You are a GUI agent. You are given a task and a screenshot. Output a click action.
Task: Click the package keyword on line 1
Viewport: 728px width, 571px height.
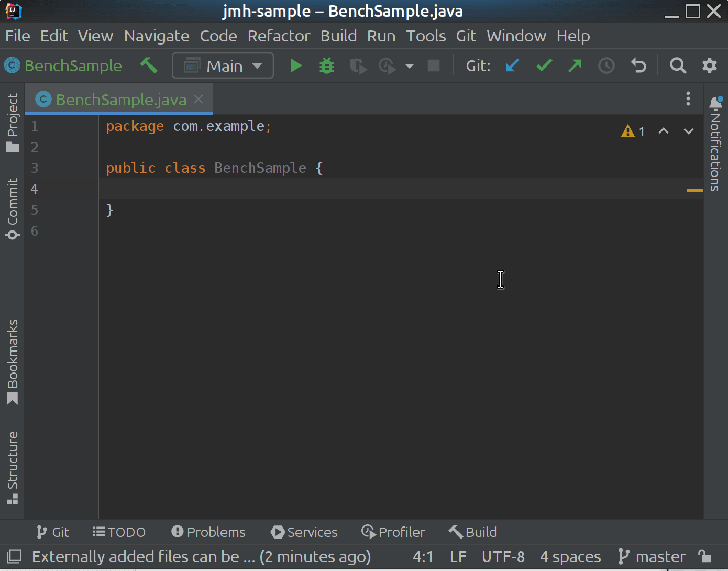[135, 126]
